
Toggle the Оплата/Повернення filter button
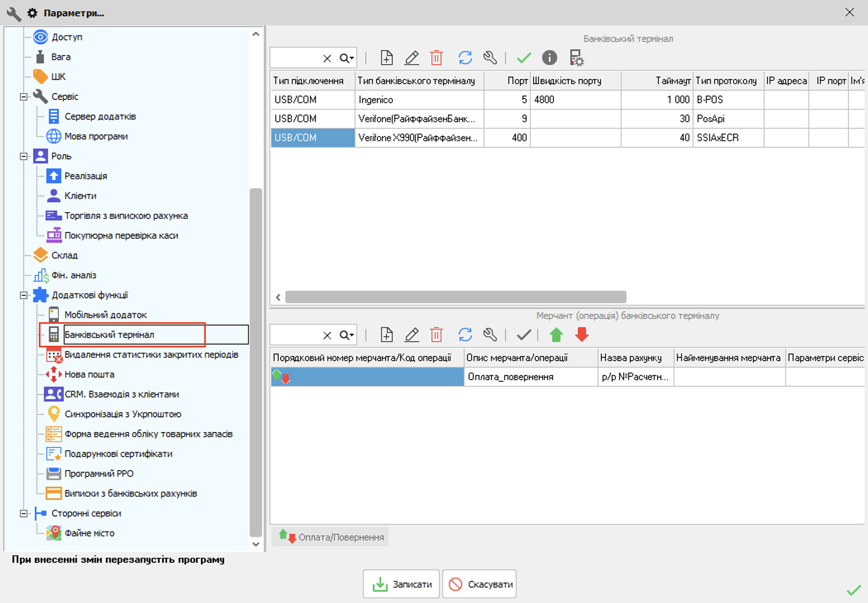point(330,537)
